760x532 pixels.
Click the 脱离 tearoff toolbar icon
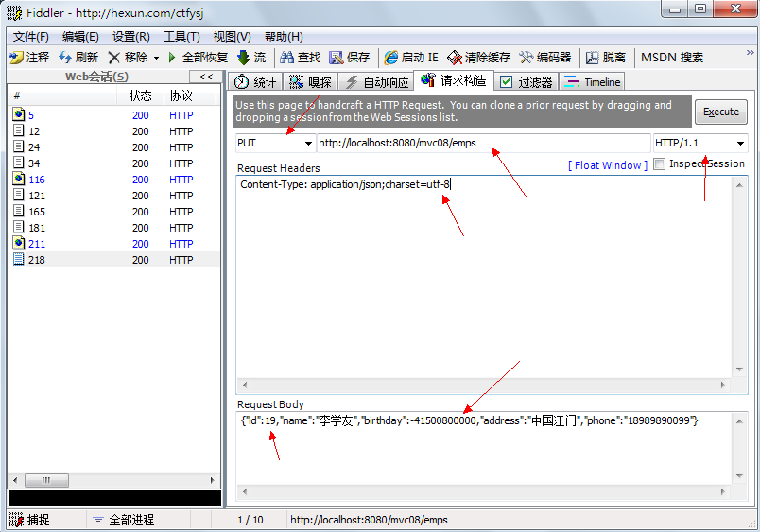[x=593, y=58]
